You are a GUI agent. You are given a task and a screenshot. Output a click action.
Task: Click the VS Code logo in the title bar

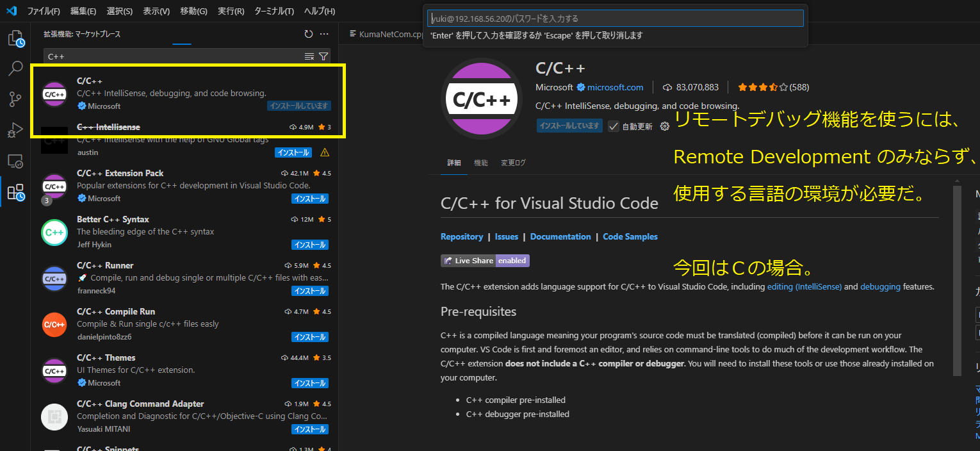[11, 11]
